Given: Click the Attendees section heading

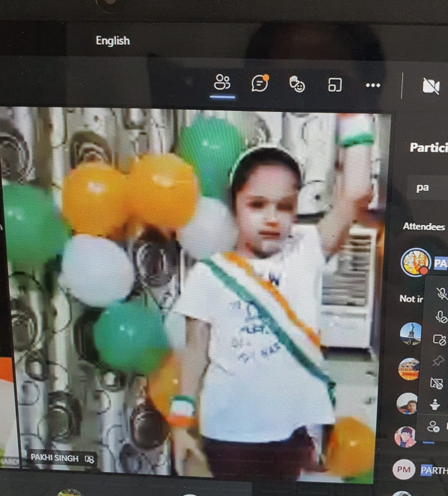Looking at the screenshot, I should pos(423,227).
